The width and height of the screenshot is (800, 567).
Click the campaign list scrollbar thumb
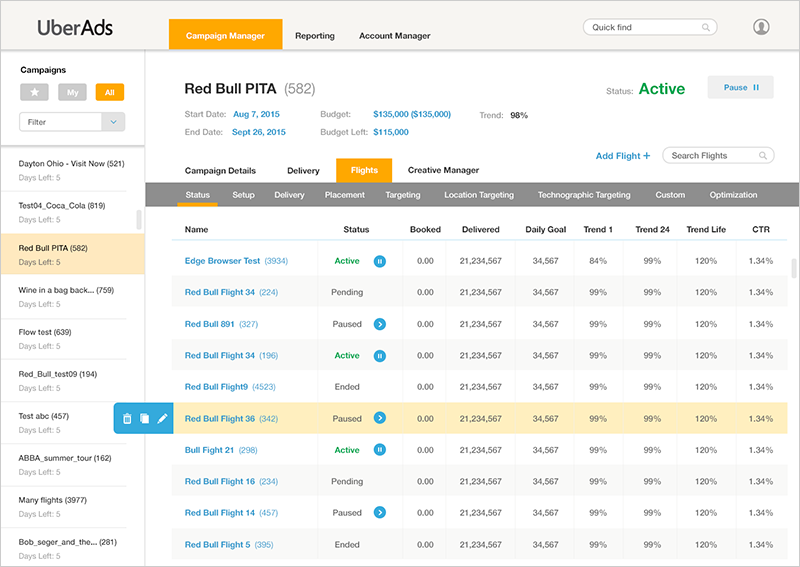[x=139, y=220]
